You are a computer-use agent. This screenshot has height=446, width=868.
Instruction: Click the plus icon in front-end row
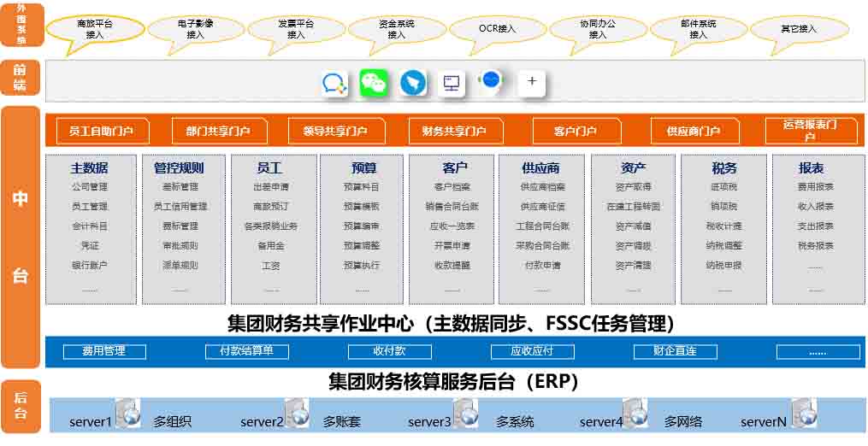[x=532, y=82]
